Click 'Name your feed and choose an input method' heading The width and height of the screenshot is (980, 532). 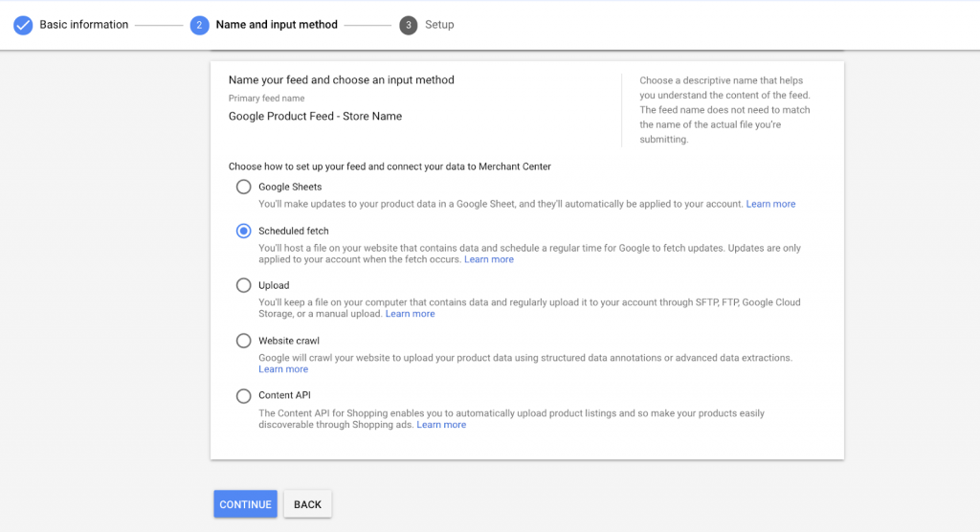point(342,80)
